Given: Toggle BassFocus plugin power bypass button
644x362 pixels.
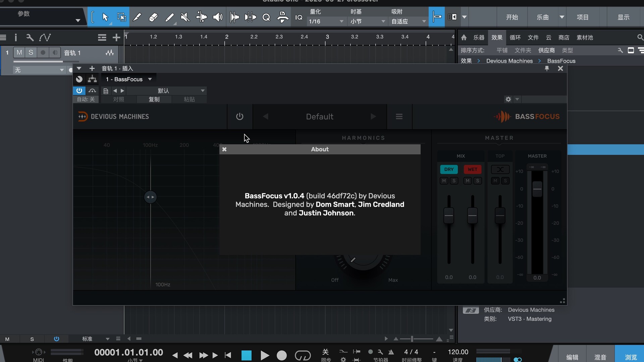Looking at the screenshot, I should (239, 117).
